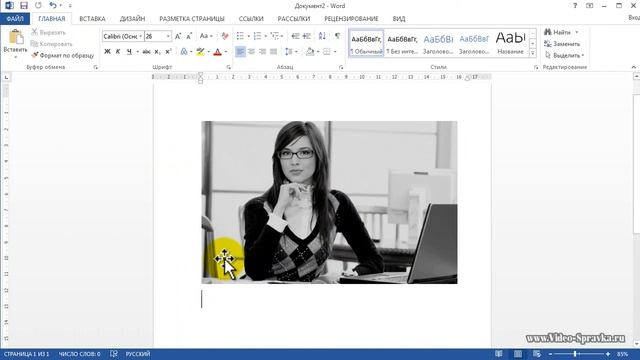This screenshot has width=640, height=360.
Task: Click the Save icon in quick access toolbar
Action: [24, 6]
